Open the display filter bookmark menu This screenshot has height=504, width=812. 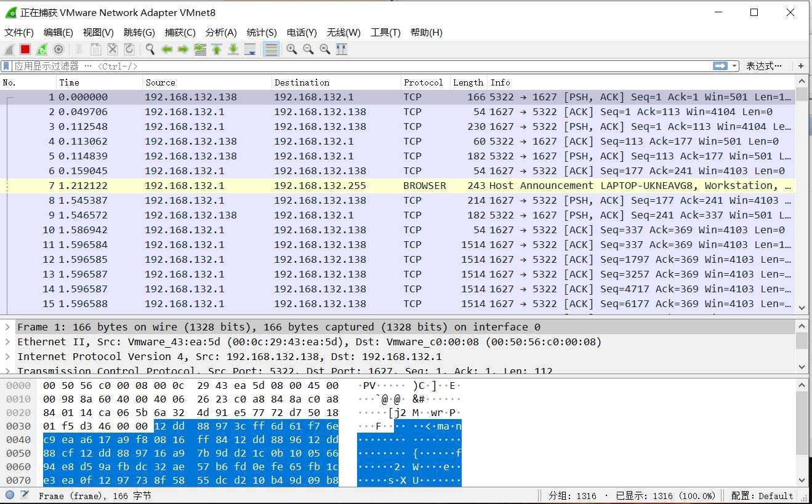pyautogui.click(x=7, y=66)
